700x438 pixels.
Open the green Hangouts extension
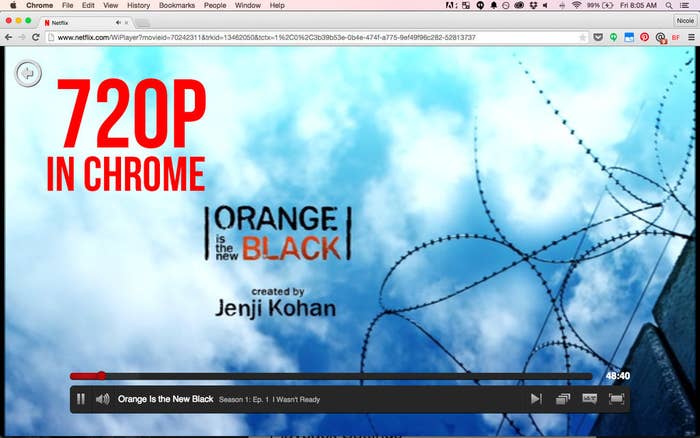click(x=614, y=38)
